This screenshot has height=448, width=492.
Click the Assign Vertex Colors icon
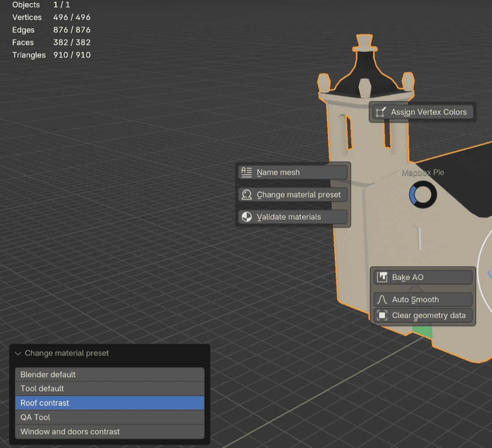tap(381, 112)
